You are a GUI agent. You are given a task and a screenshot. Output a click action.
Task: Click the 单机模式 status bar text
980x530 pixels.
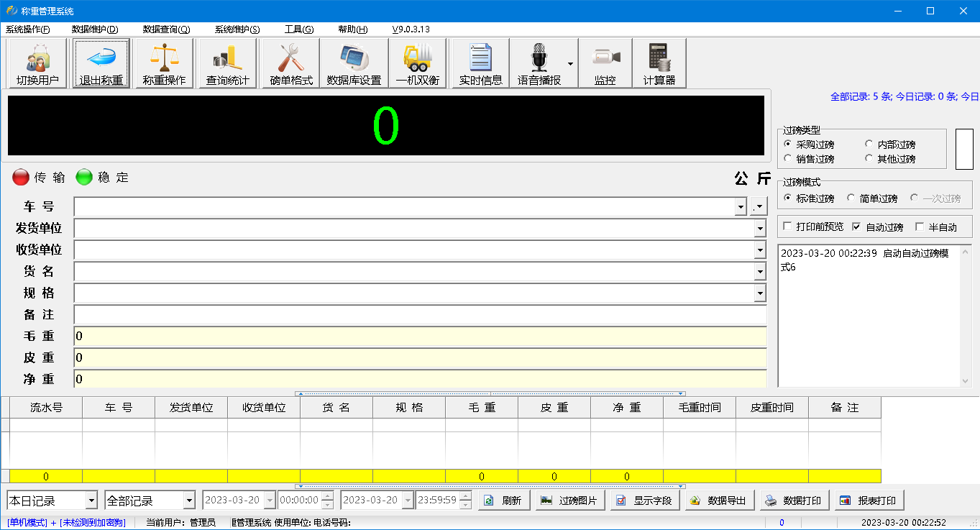click(27, 523)
